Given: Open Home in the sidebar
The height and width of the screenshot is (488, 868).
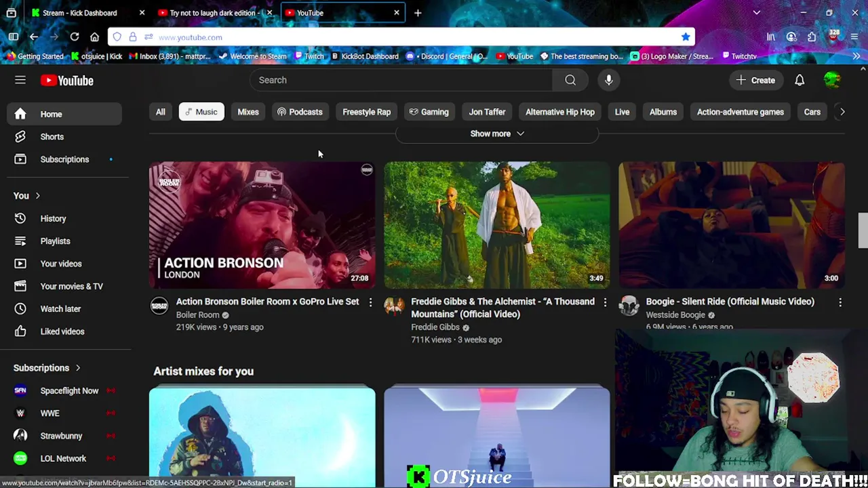Looking at the screenshot, I should (x=64, y=114).
